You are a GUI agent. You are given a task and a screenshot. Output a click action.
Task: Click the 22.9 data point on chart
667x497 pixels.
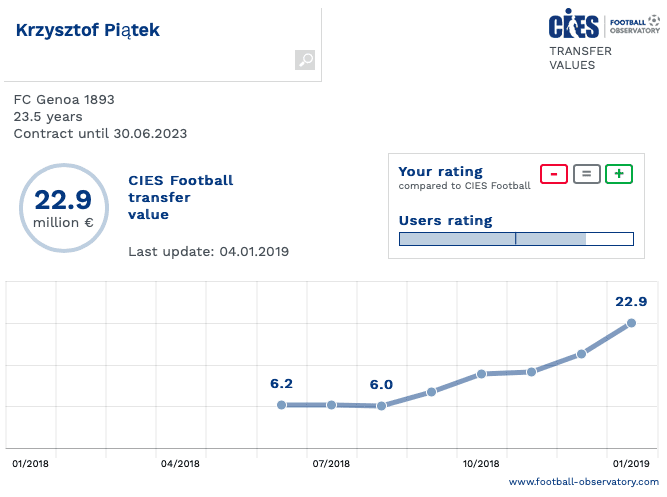click(631, 323)
